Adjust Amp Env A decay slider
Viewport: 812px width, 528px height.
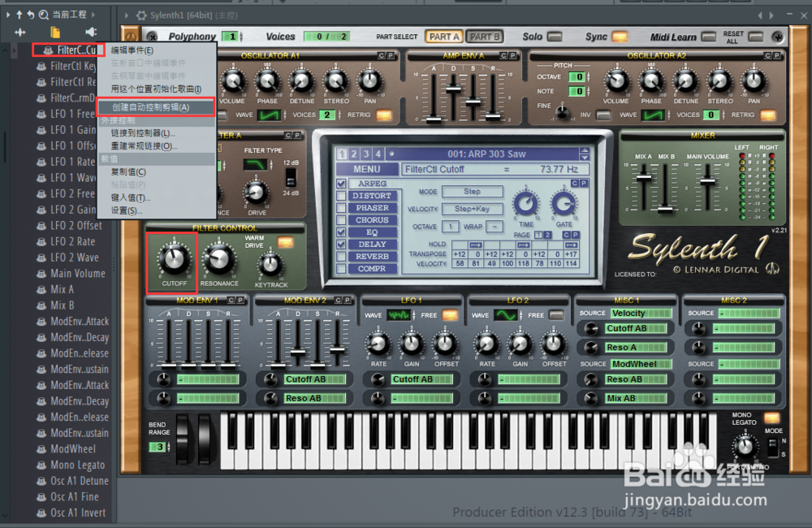pyautogui.click(x=453, y=89)
